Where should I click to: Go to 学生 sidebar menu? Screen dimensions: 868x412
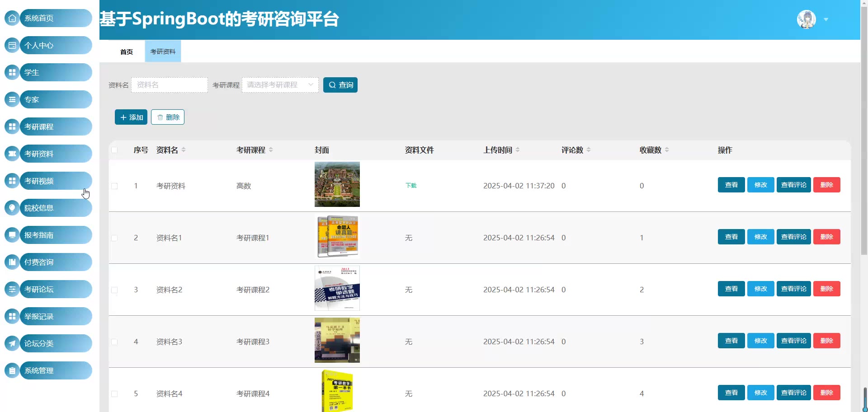[x=56, y=72]
